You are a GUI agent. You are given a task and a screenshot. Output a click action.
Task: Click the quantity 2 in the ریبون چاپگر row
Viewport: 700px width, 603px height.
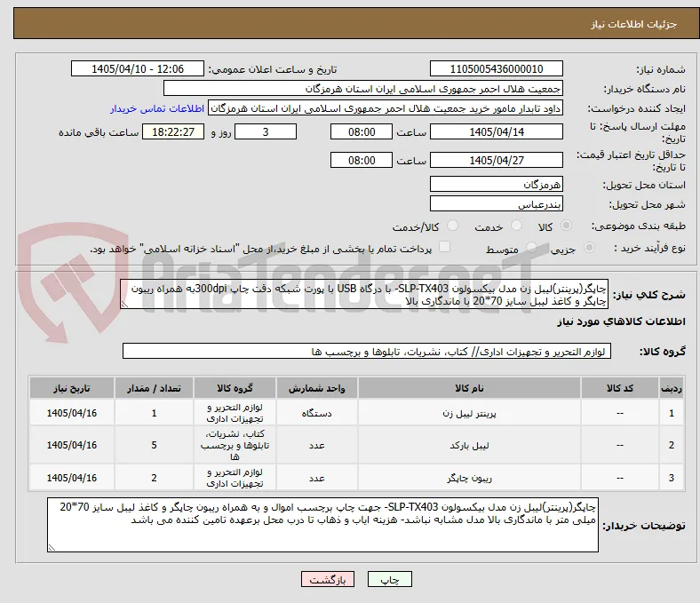pos(154,478)
